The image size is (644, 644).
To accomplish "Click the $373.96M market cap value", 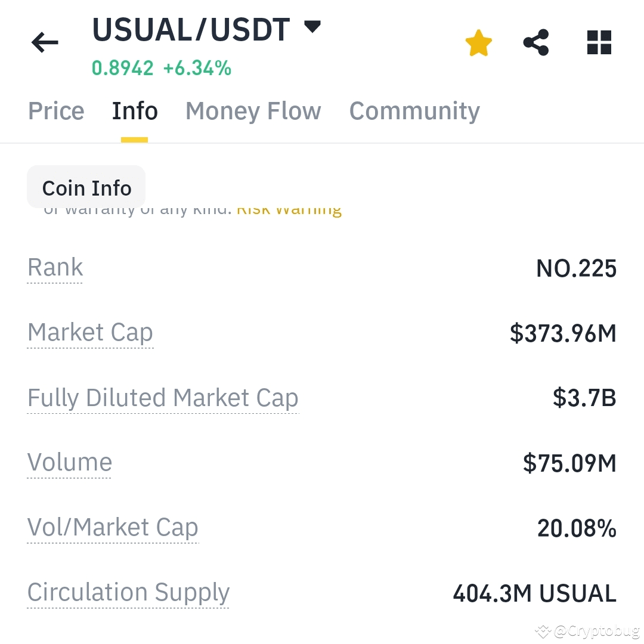I will click(563, 333).
